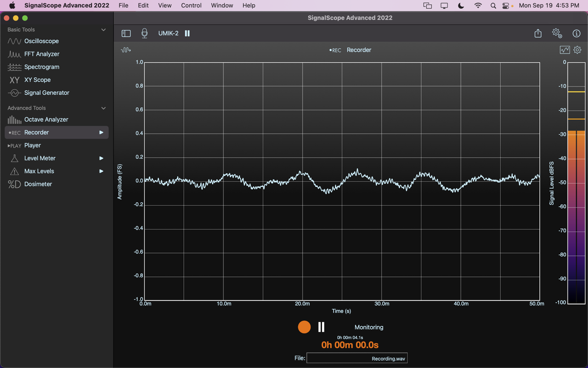Pause the UMIK-2 input device
The width and height of the screenshot is (588, 368).
point(187,33)
